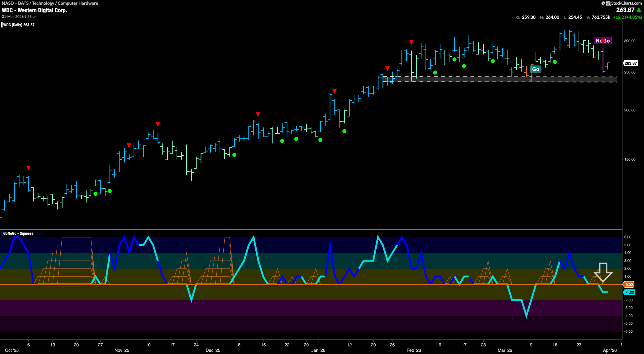Click the 250.00 price axis label
The image size is (644, 354).
[x=630, y=72]
